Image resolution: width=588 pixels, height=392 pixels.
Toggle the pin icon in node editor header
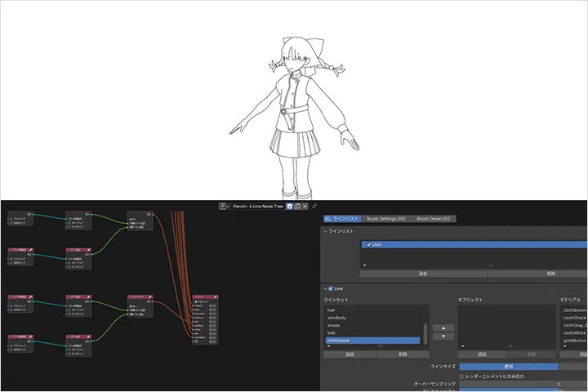point(314,207)
